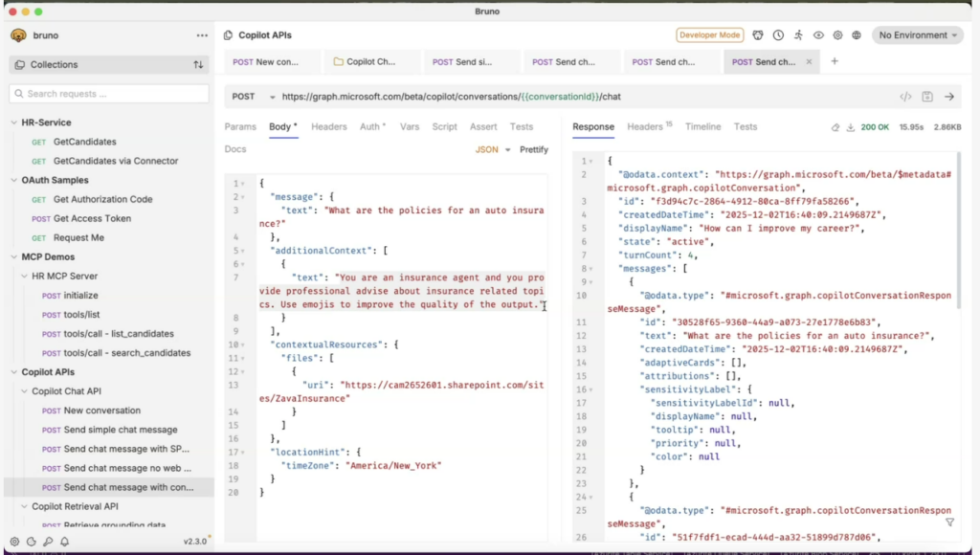
Task: Open the Timeline response tab
Action: [x=702, y=126]
